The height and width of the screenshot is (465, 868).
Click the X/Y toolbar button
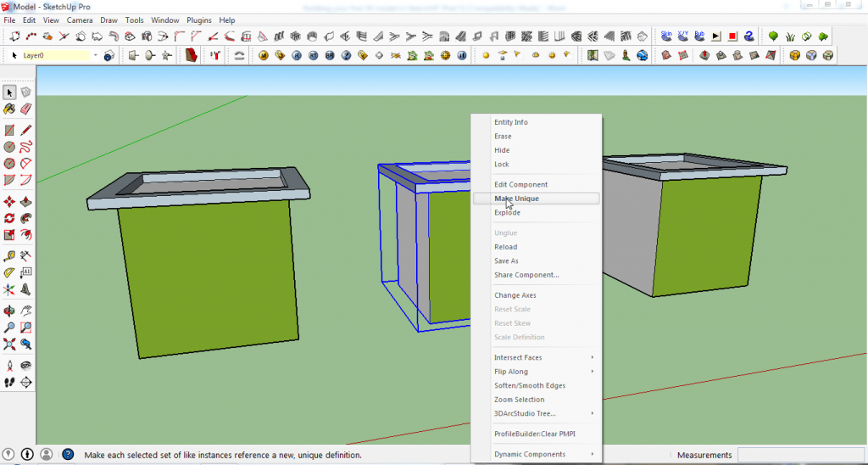[683, 36]
